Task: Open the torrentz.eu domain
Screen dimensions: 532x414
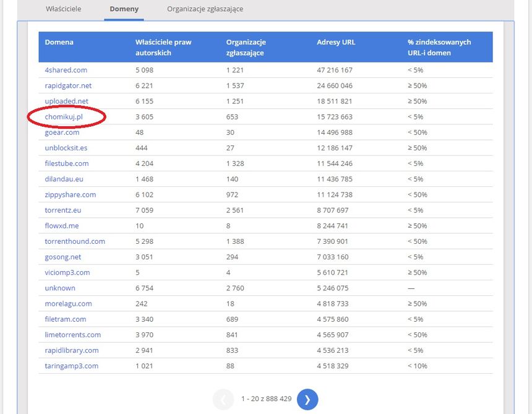Action: tap(63, 210)
